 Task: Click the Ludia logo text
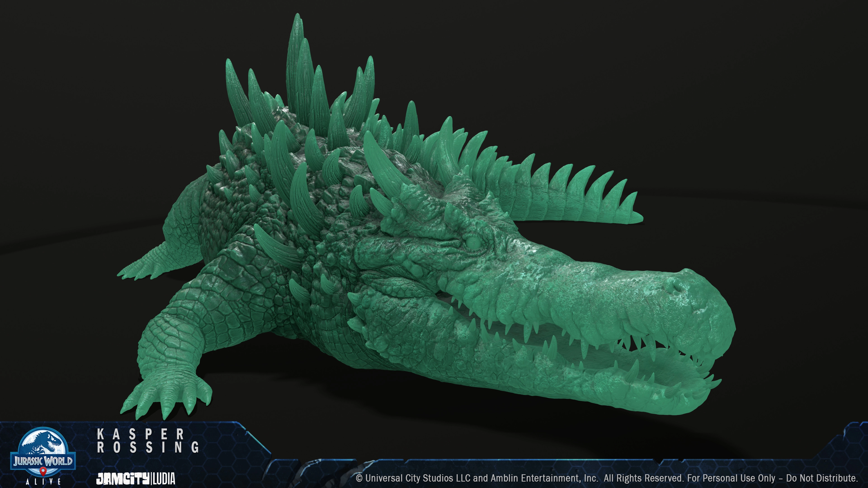164,479
